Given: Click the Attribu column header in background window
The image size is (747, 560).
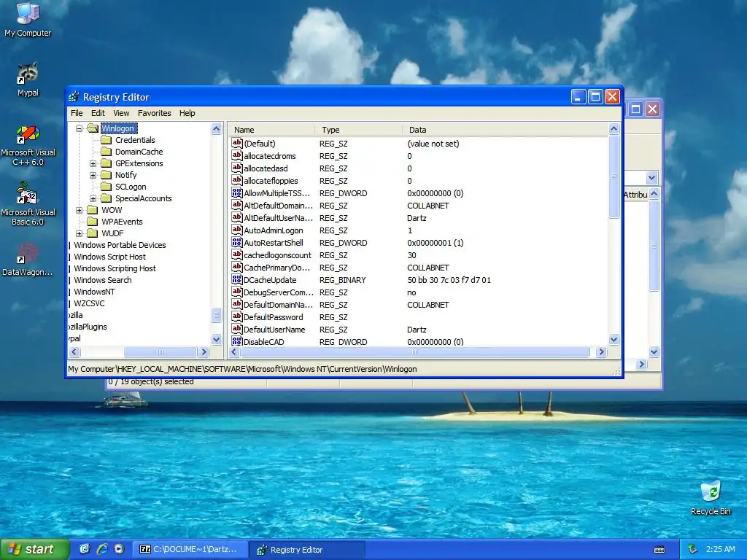Looking at the screenshot, I should tap(635, 195).
